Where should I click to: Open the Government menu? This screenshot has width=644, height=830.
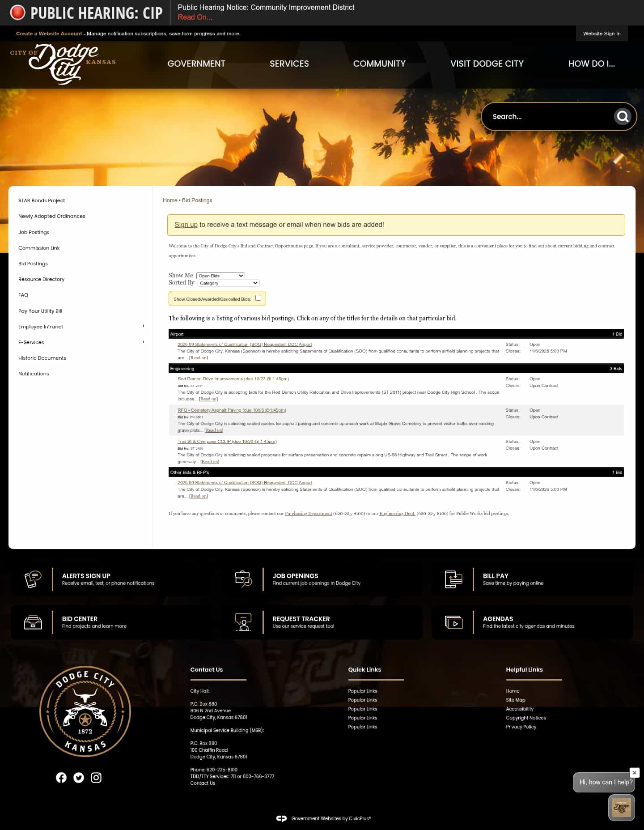click(x=196, y=64)
